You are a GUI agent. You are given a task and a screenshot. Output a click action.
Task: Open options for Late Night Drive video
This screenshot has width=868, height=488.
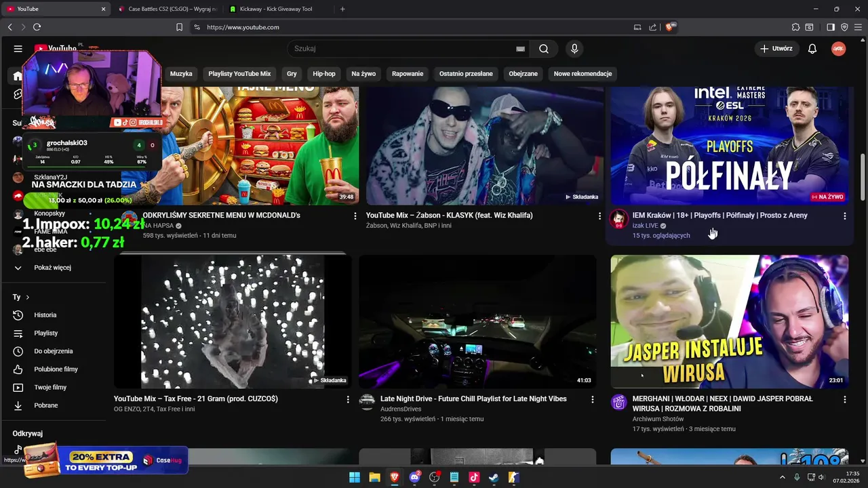[592, 399]
